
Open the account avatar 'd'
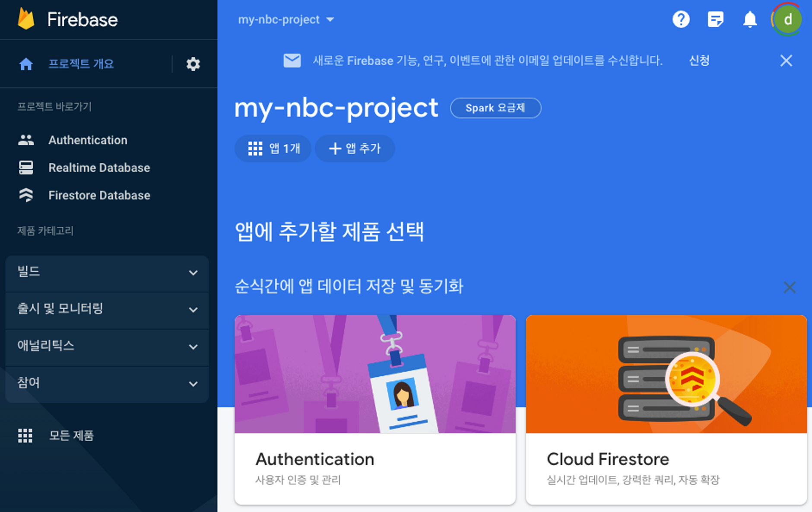[x=787, y=19]
